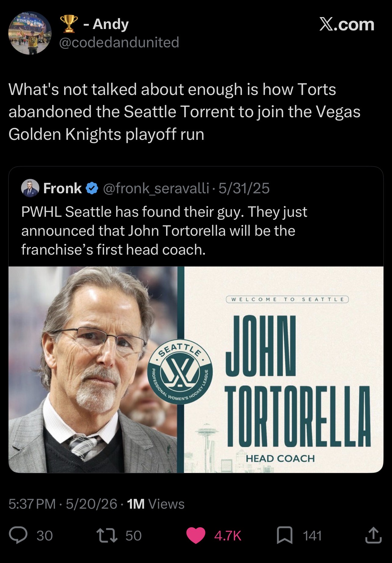The image size is (392, 563).
Task: Tap the share upload icon
Action: pos(373,535)
